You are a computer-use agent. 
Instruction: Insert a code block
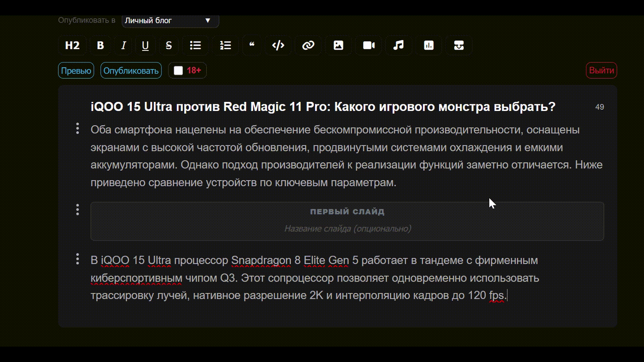(278, 46)
